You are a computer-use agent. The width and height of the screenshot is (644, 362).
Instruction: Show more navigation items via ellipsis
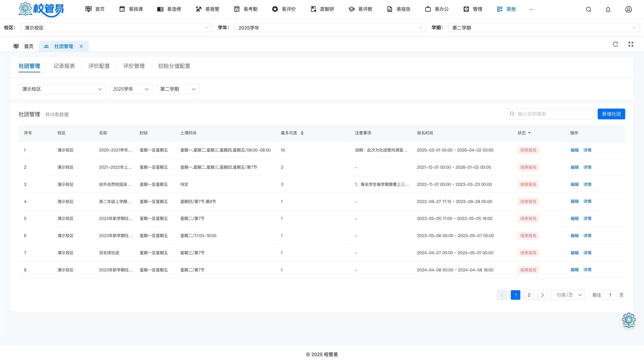(531, 9)
